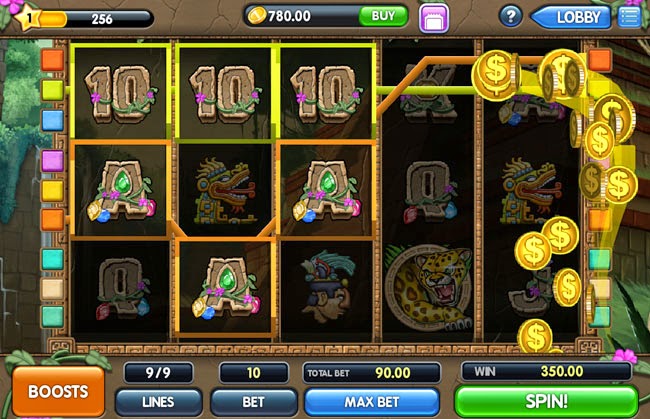
Task: Click the green BUY button
Action: 383,16
